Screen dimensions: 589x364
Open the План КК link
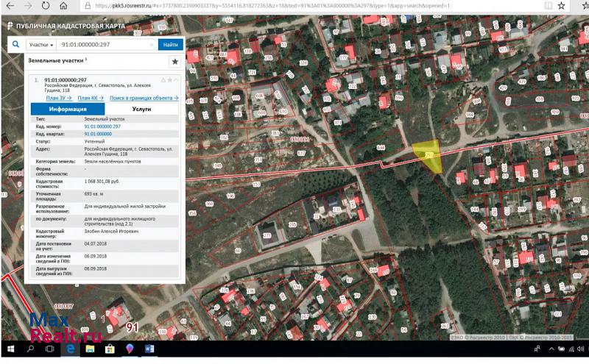pos(89,98)
